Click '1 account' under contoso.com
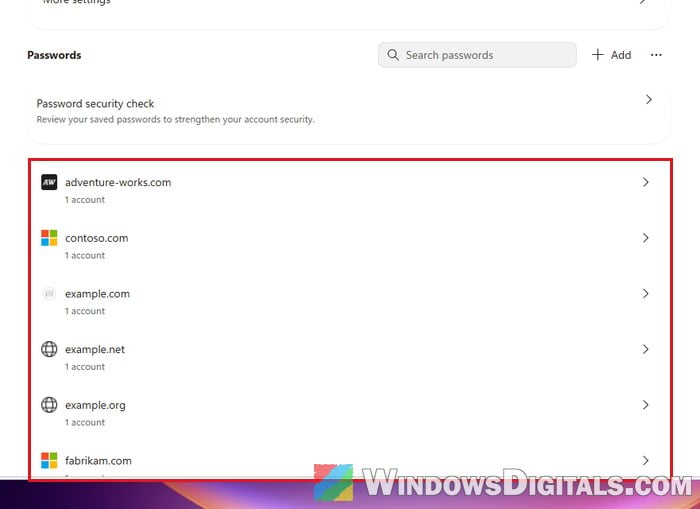This screenshot has height=509, width=700. click(x=85, y=255)
